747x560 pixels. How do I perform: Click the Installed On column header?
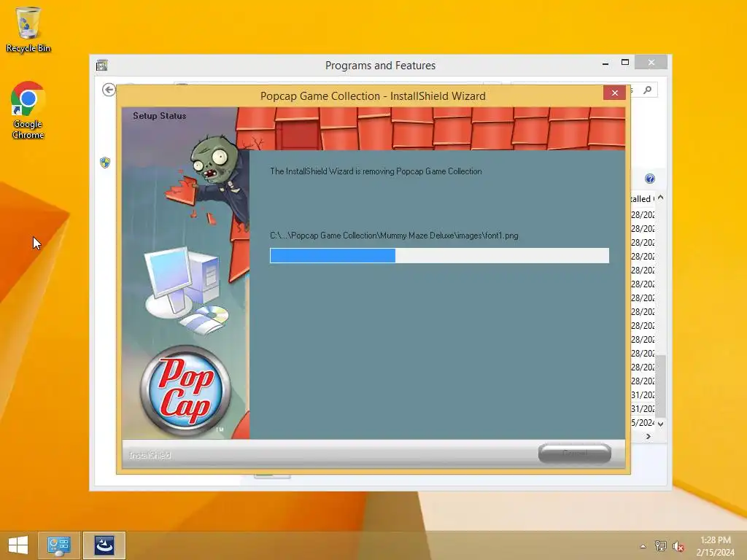(643, 199)
